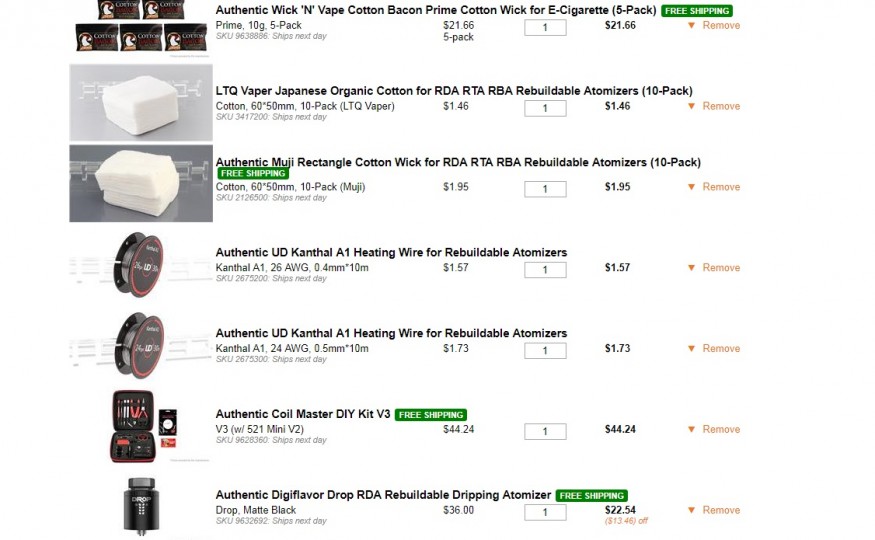Click the bold $22.54 Drop RDA total
The height and width of the screenshot is (540, 875).
(x=620, y=510)
